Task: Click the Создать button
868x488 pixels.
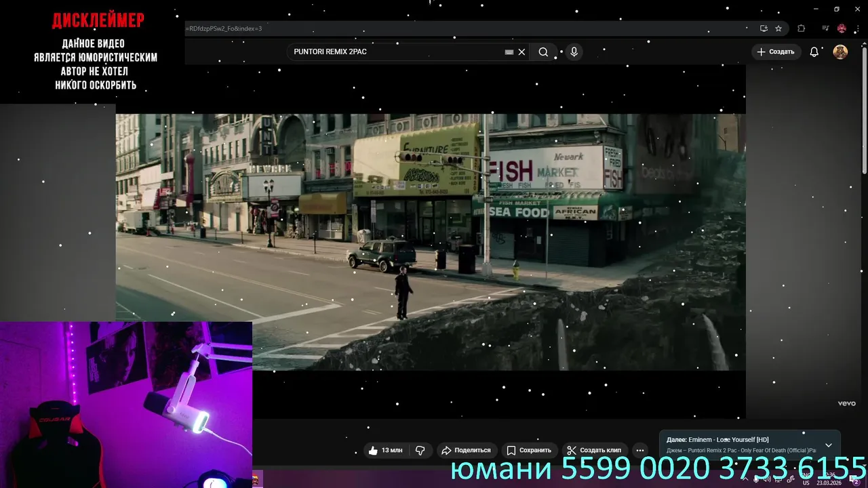Action: (x=776, y=52)
